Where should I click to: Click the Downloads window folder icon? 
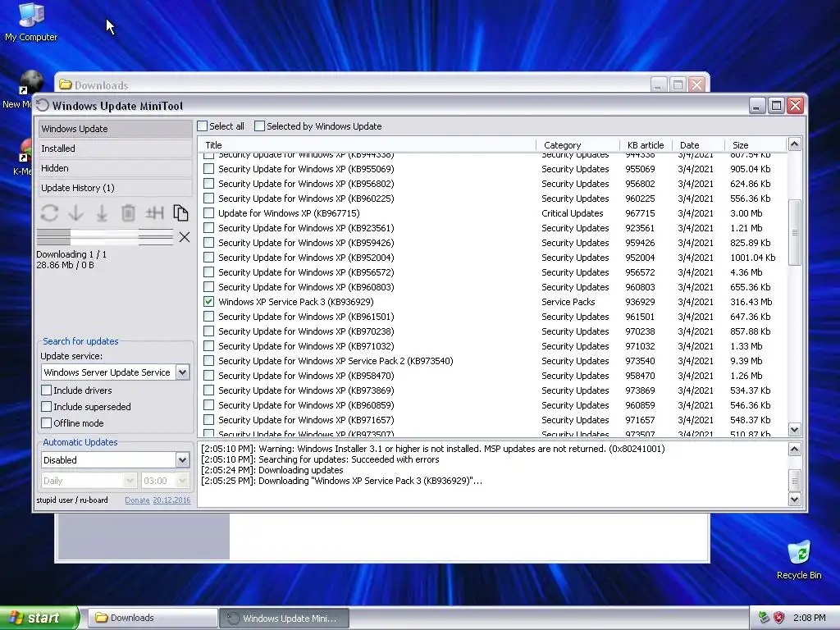pos(66,84)
